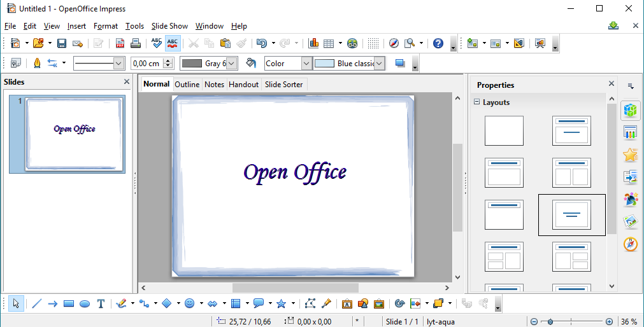Switch to the Handout tab

click(243, 84)
